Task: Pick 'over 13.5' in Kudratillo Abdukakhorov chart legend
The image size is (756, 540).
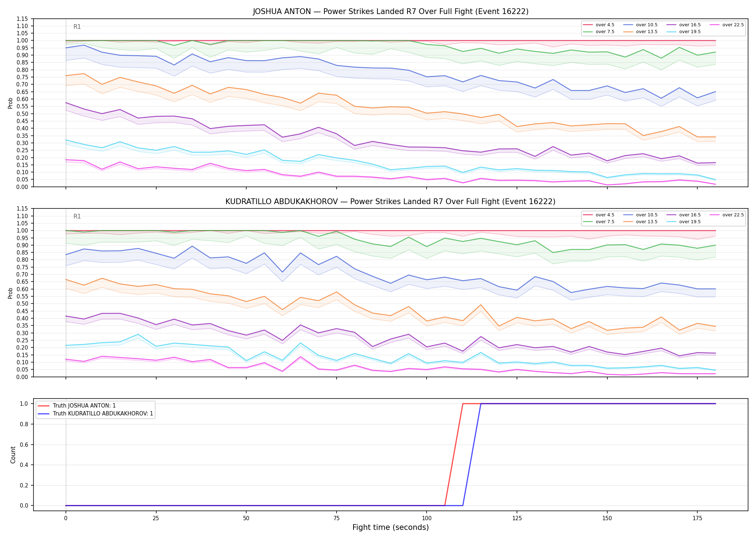Action: tap(640, 222)
